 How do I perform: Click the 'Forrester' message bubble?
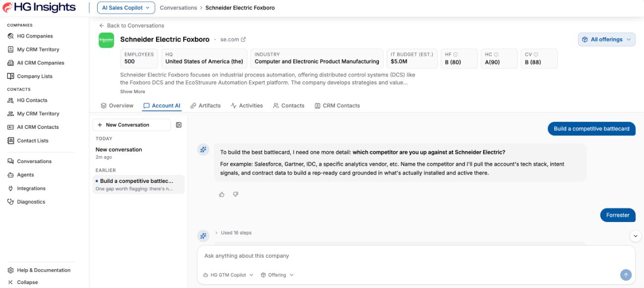[618, 215]
